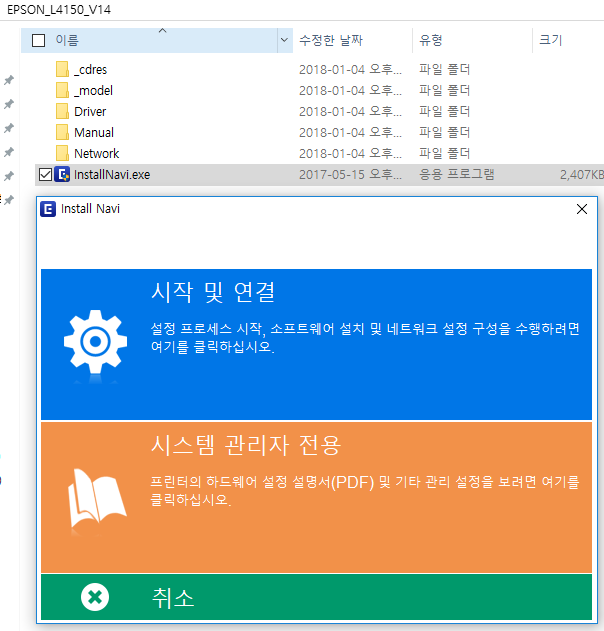Toggle sort via the chevron above 이름
604x631 pixels.
pyautogui.click(x=163, y=31)
